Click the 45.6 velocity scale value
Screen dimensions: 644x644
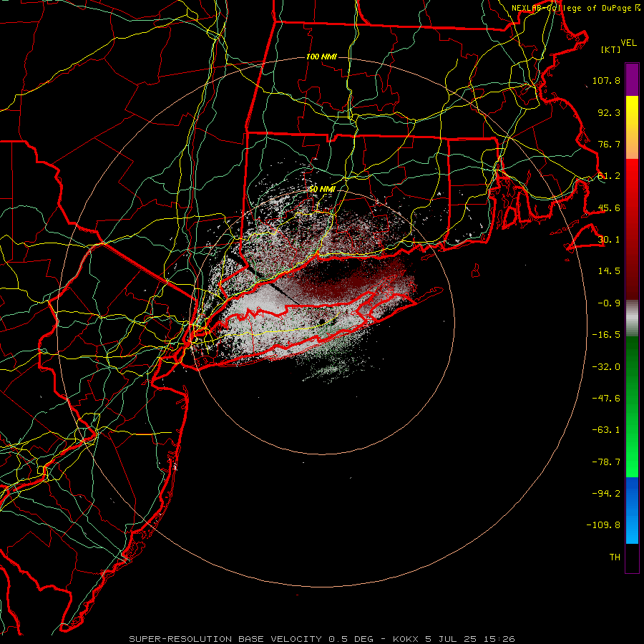(x=609, y=208)
